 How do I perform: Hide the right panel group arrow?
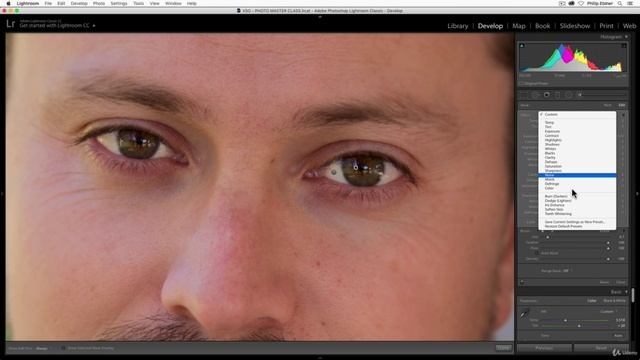638,194
